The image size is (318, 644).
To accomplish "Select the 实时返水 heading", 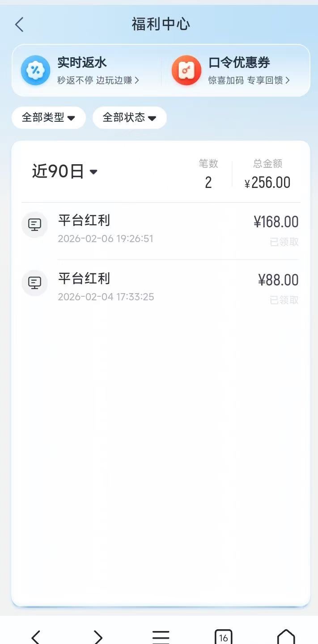I will tap(82, 63).
